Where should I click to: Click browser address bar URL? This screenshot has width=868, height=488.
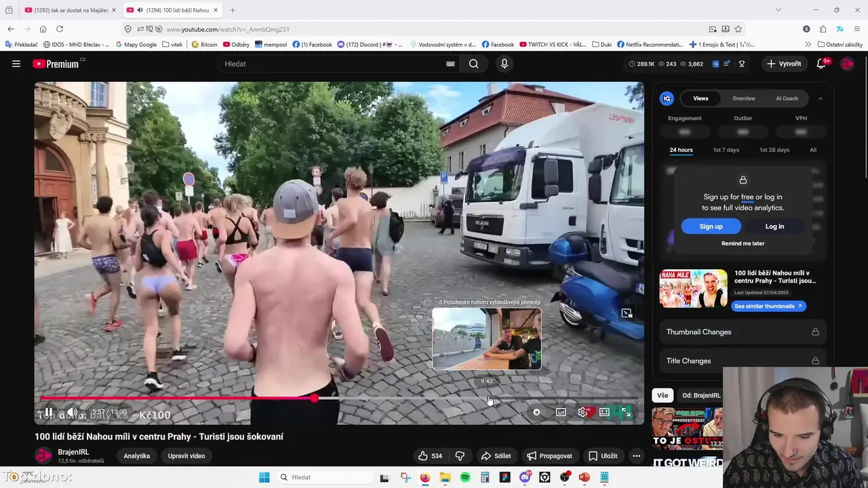point(228,29)
